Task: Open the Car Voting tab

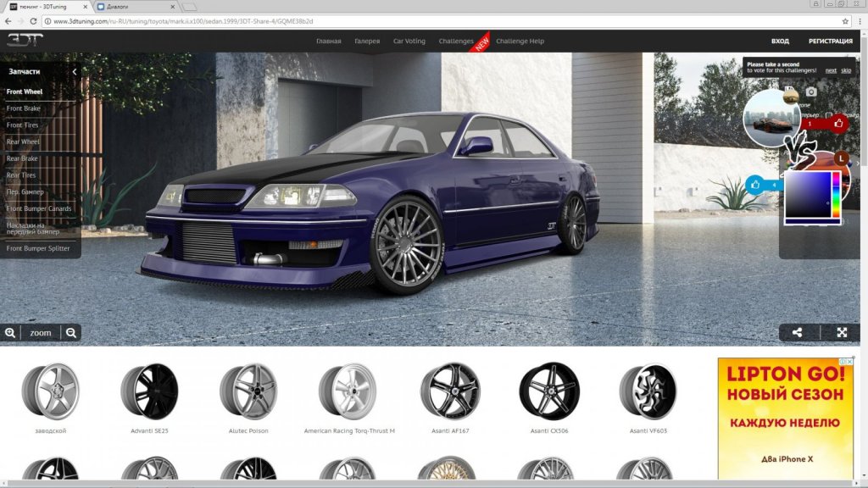Action: (409, 41)
